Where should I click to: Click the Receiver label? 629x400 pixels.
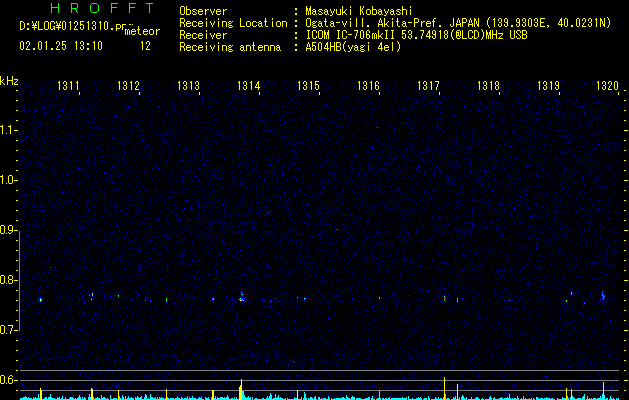click(203, 35)
